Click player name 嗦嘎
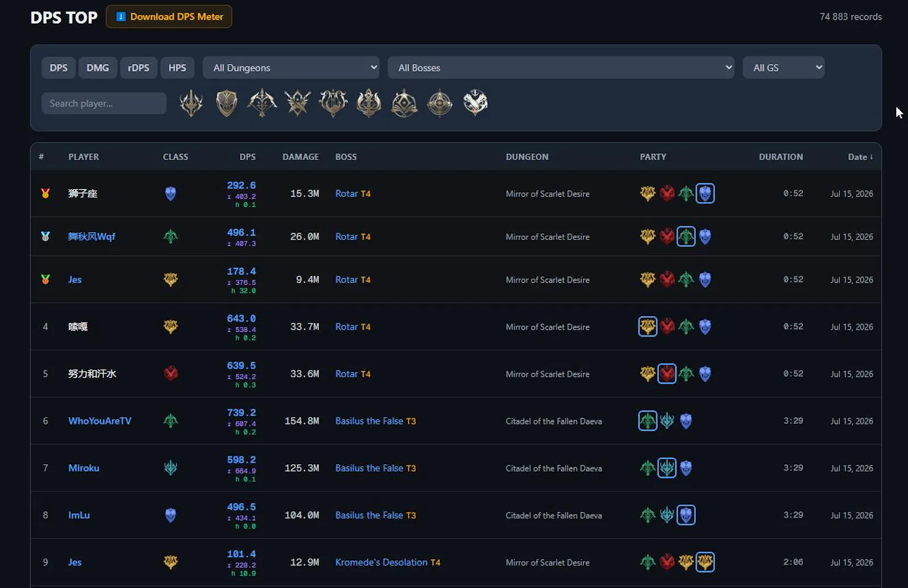908x588 pixels. (x=78, y=326)
